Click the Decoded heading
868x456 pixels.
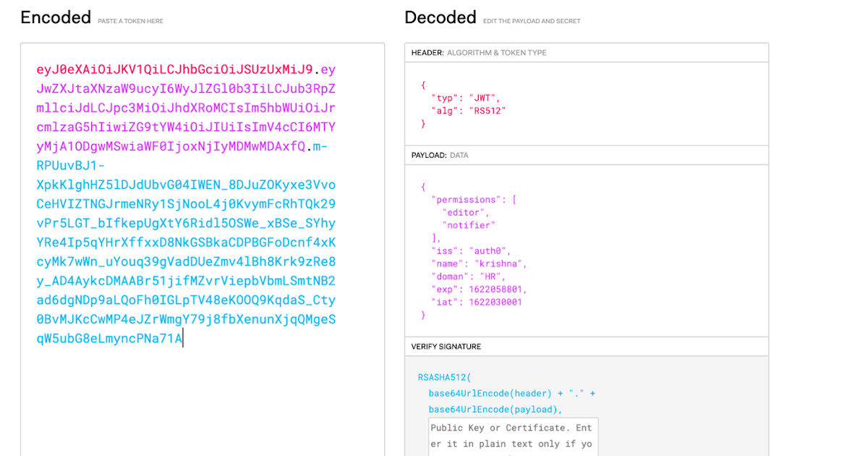click(440, 17)
